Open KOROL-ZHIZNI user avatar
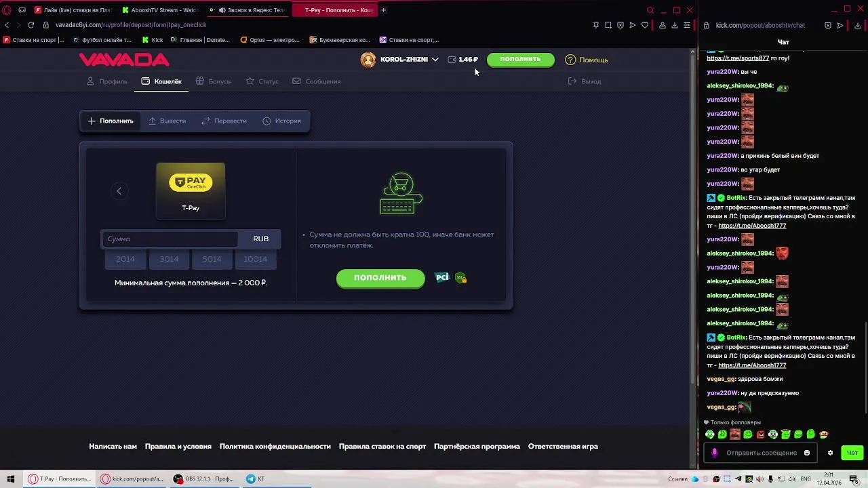 (x=368, y=60)
